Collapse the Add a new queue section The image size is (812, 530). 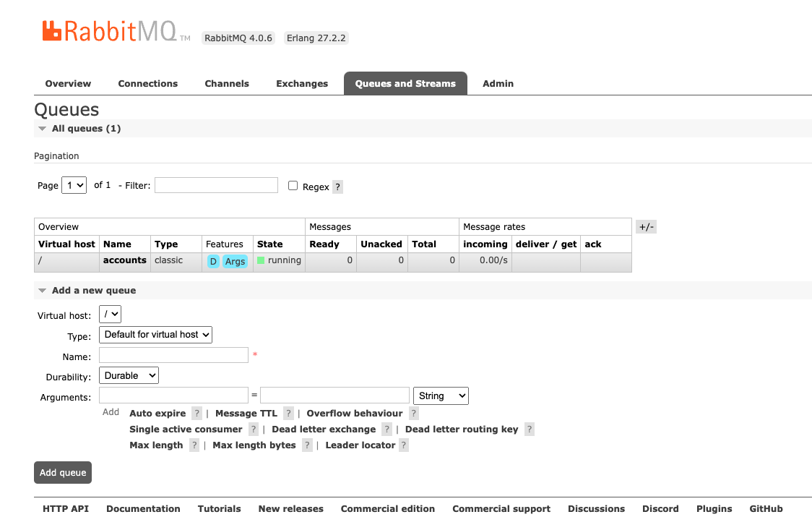click(x=42, y=290)
